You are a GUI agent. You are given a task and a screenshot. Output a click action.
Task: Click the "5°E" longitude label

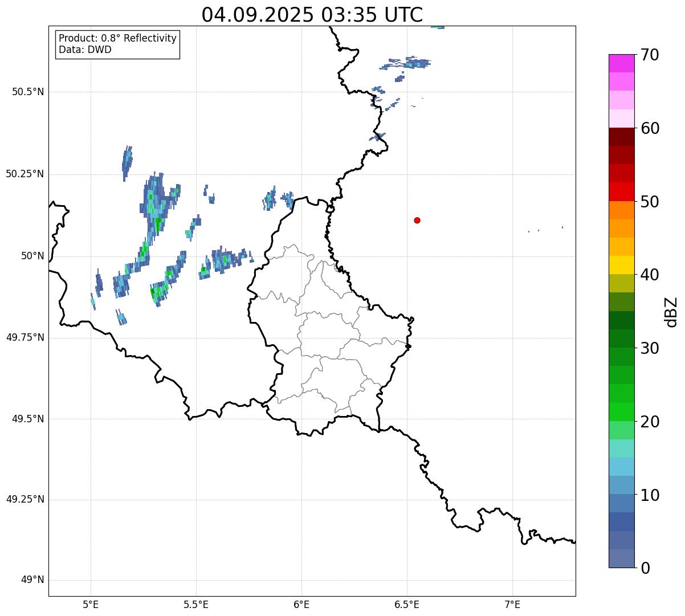pos(91,604)
